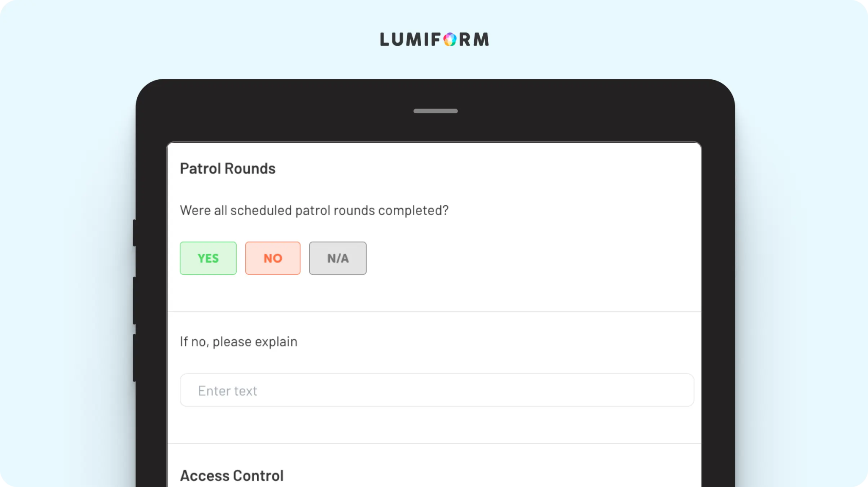
Task: Click the divider line above Access Control
Action: click(x=434, y=444)
